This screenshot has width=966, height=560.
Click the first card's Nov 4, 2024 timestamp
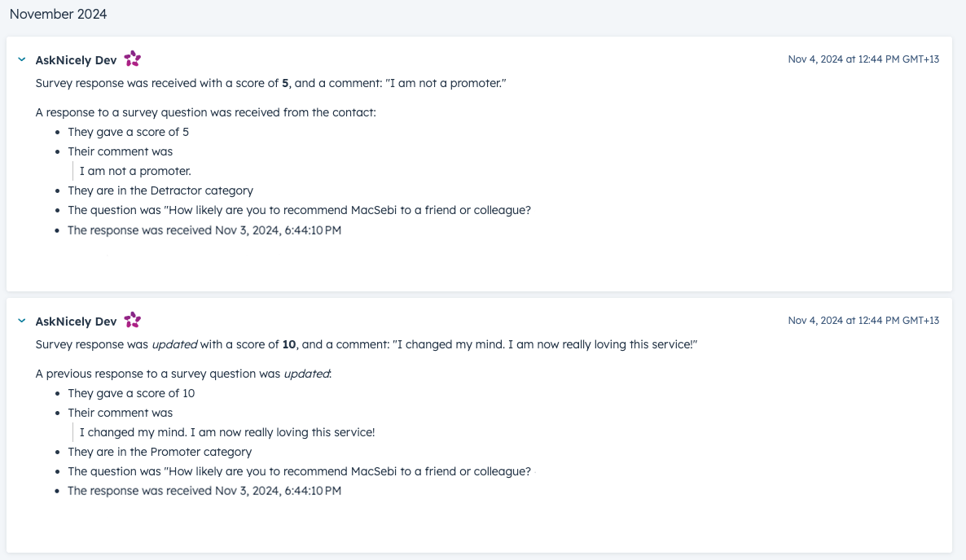pos(863,59)
